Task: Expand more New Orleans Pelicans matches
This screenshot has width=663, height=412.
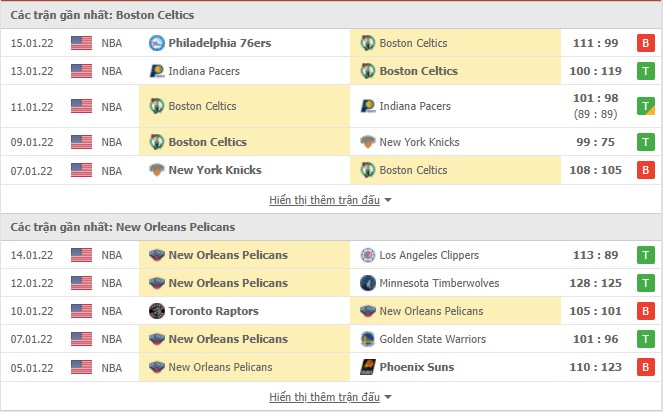Action: (x=330, y=397)
